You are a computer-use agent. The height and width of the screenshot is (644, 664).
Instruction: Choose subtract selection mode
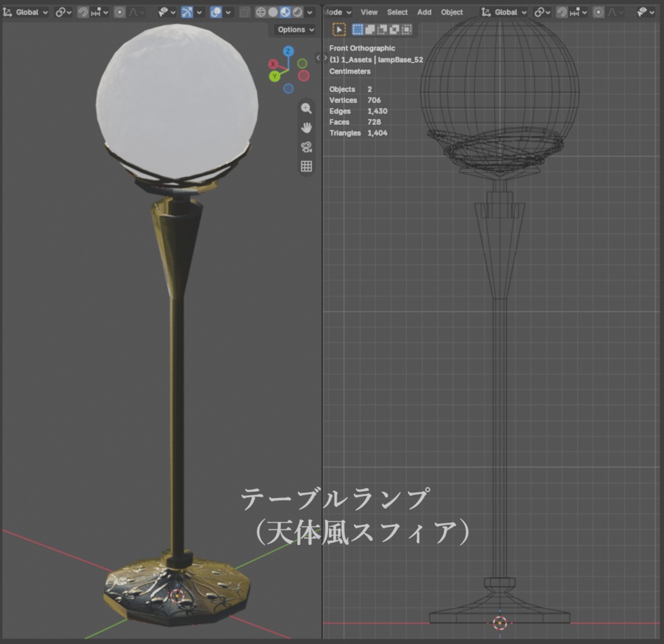pyautogui.click(x=382, y=29)
